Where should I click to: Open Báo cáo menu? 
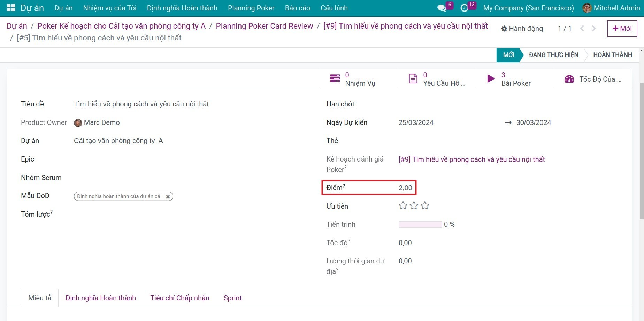297,8
